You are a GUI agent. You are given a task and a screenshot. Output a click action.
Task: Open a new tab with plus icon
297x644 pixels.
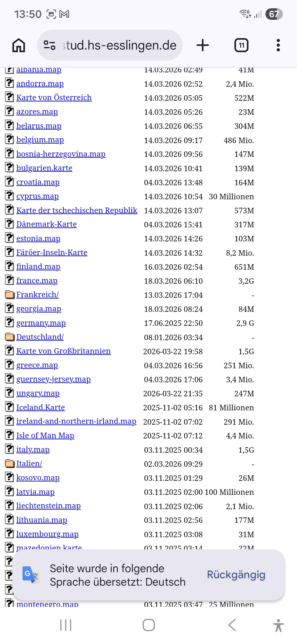pyautogui.click(x=203, y=45)
